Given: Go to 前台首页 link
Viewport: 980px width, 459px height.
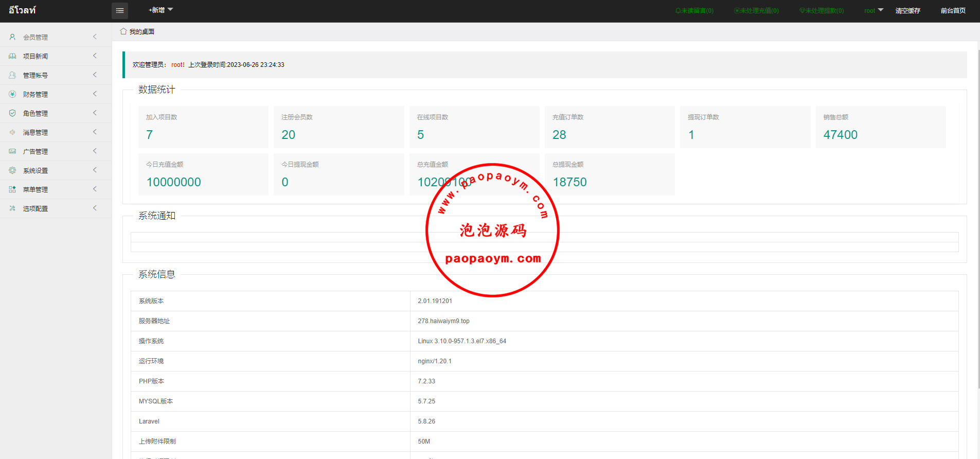Looking at the screenshot, I should [x=953, y=11].
